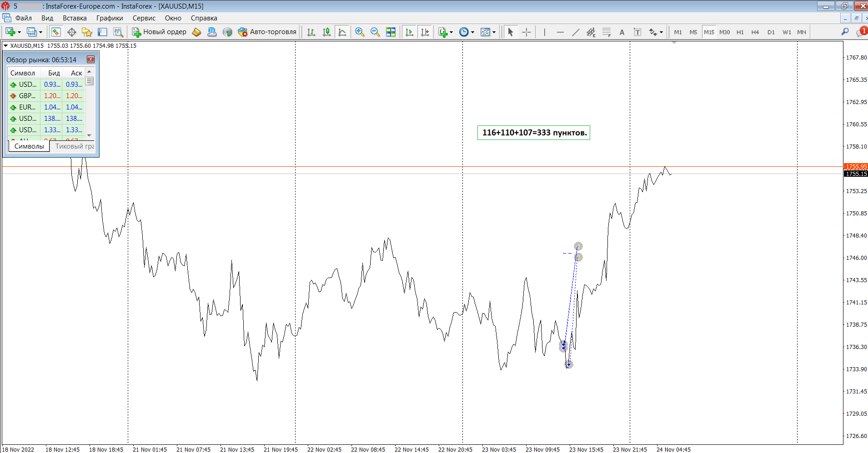The image size is (868, 453).
Task: Open the chat notifications icon
Action: click(x=861, y=31)
